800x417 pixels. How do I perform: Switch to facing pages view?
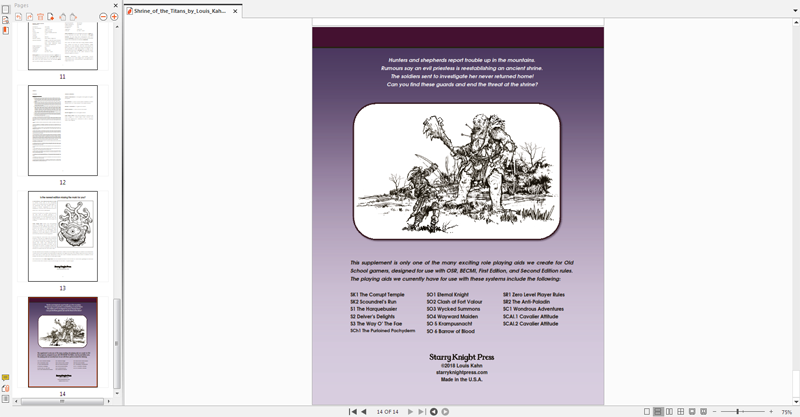pos(669,411)
